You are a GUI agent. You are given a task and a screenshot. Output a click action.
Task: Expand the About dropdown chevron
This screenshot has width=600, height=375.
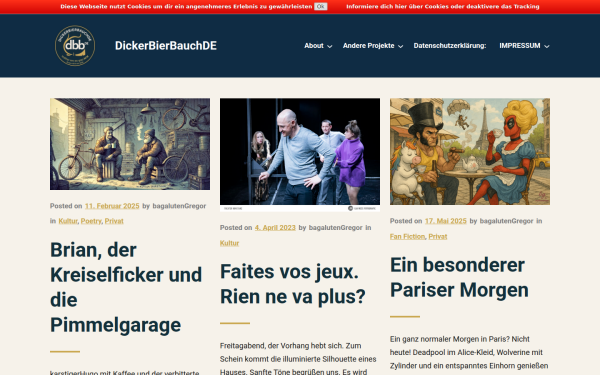[x=329, y=46]
